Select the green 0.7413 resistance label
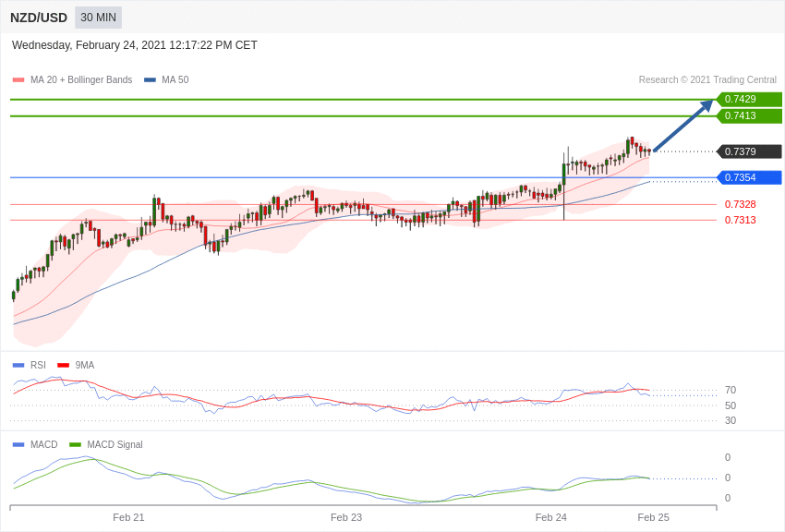785x532 pixels. click(x=749, y=115)
